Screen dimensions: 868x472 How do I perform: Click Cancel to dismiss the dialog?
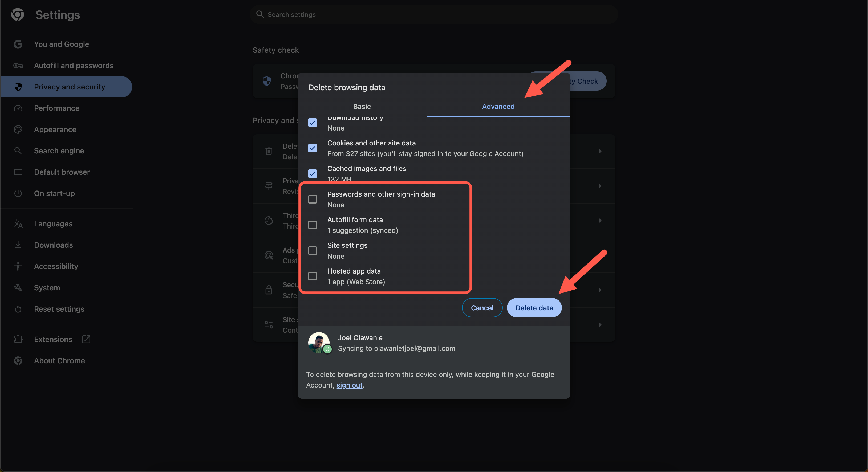[482, 307]
